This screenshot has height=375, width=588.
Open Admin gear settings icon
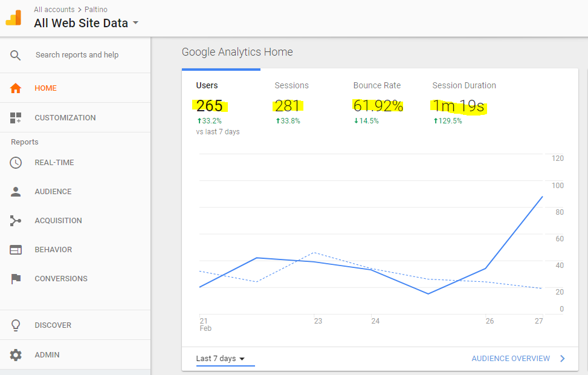[16, 355]
